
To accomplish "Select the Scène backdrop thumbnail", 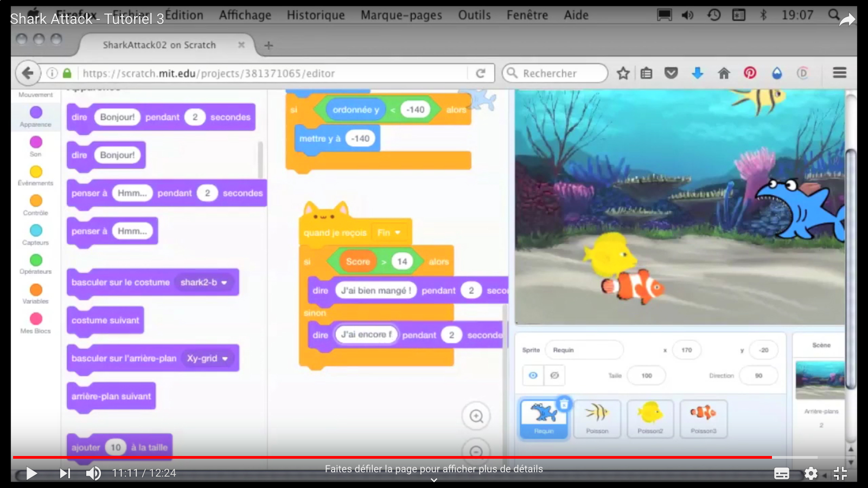I will pos(820,380).
